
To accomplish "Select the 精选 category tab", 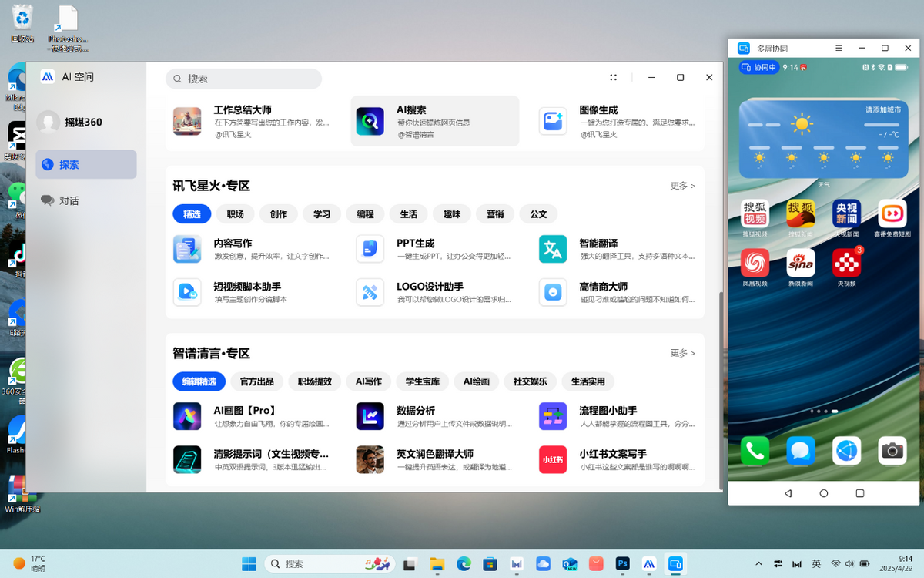I will click(x=192, y=213).
